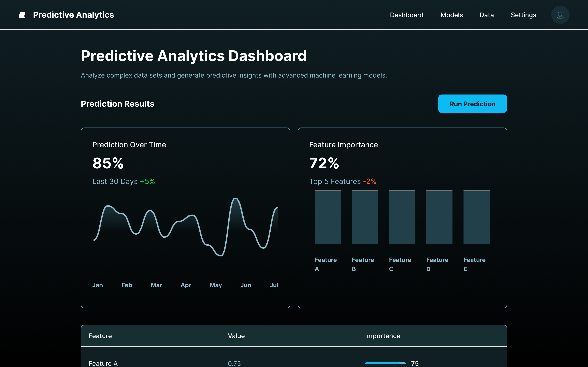The image size is (588, 367).
Task: Open Settings from the top navigation
Action: point(523,15)
